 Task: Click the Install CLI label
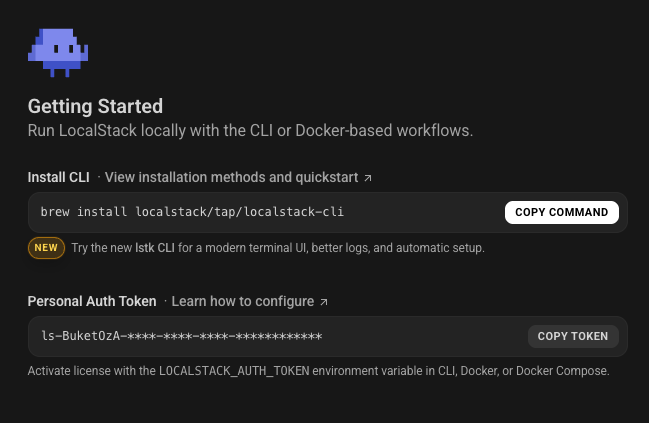58,178
